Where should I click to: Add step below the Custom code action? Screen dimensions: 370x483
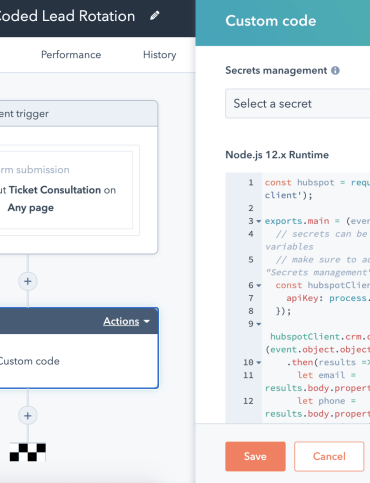coord(28,416)
